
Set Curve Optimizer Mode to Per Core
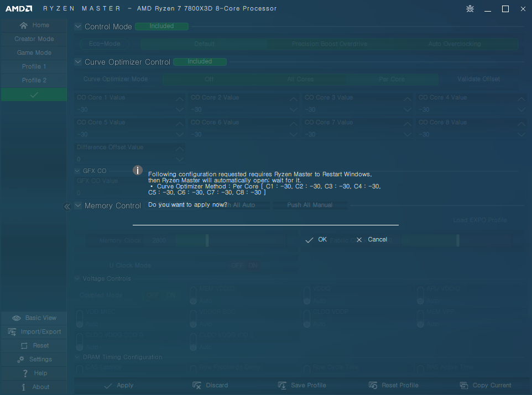click(x=392, y=79)
